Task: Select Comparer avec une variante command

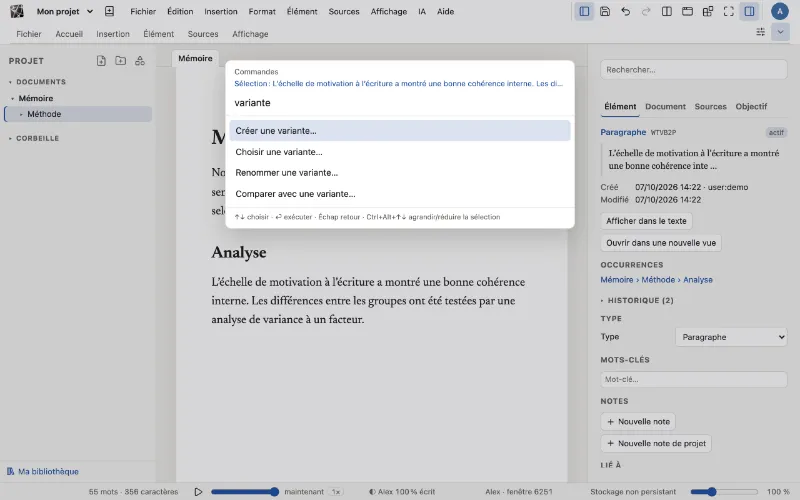Action: [x=399, y=194]
